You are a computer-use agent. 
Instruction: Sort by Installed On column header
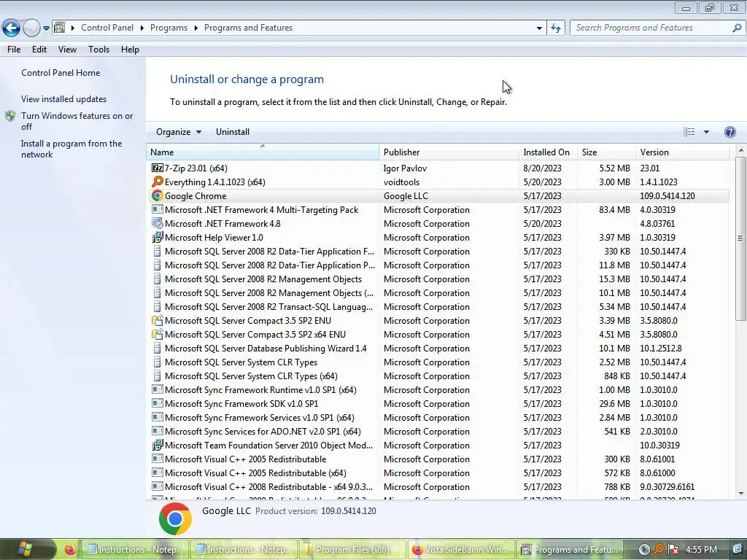pyautogui.click(x=548, y=152)
